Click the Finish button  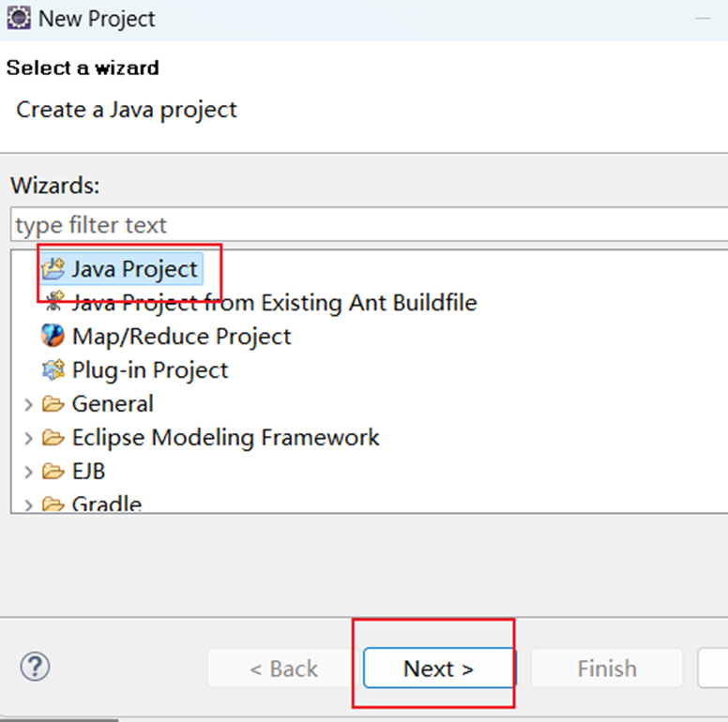(x=607, y=669)
